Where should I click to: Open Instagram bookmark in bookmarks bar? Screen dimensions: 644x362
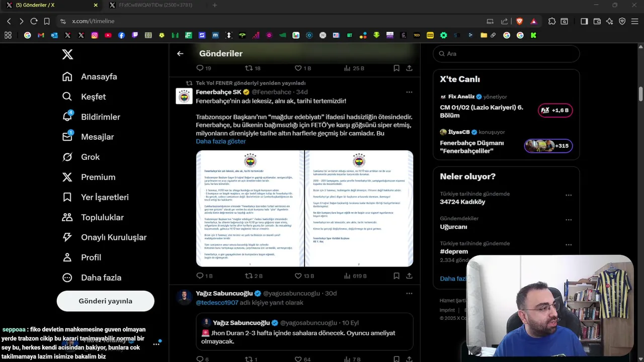(95, 35)
